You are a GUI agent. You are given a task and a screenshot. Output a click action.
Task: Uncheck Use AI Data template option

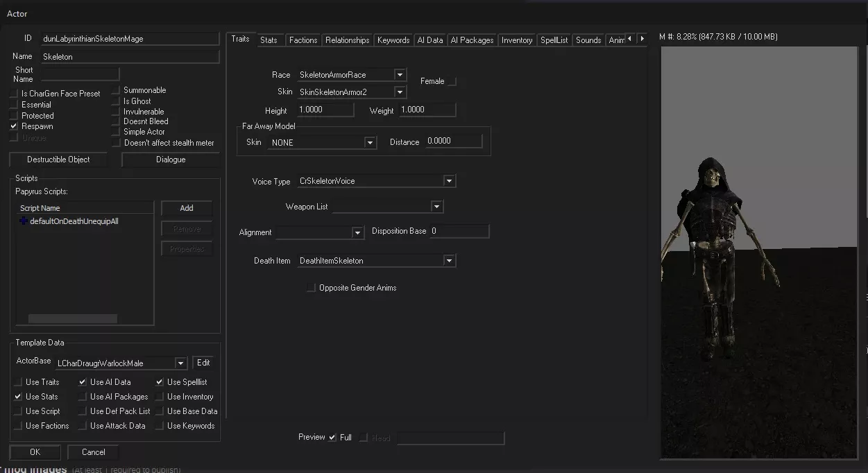83,382
